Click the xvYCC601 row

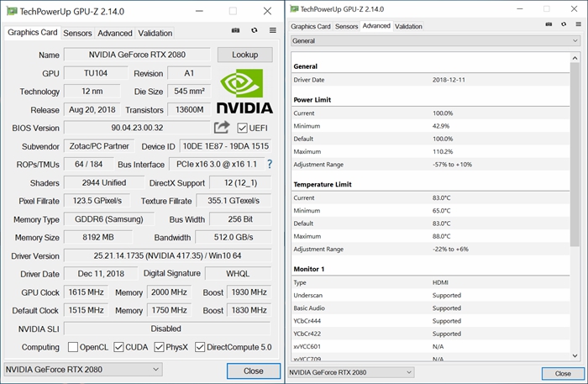[430, 346]
